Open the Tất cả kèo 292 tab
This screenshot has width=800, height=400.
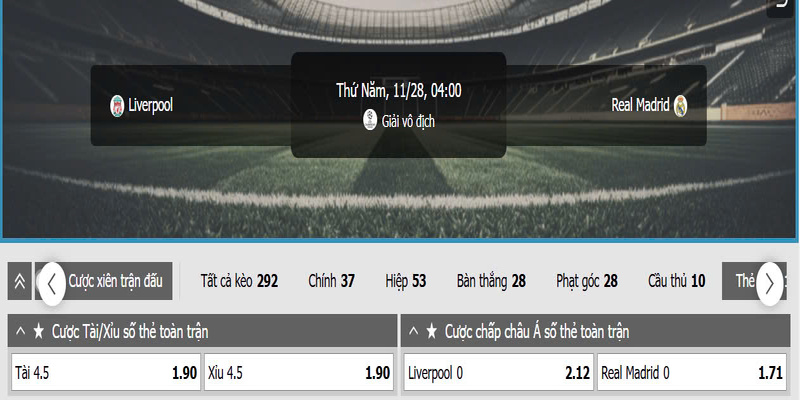[x=239, y=281]
